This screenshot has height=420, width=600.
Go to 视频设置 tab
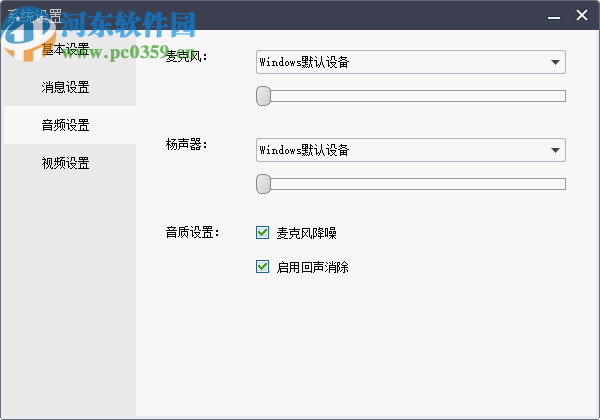pos(70,163)
